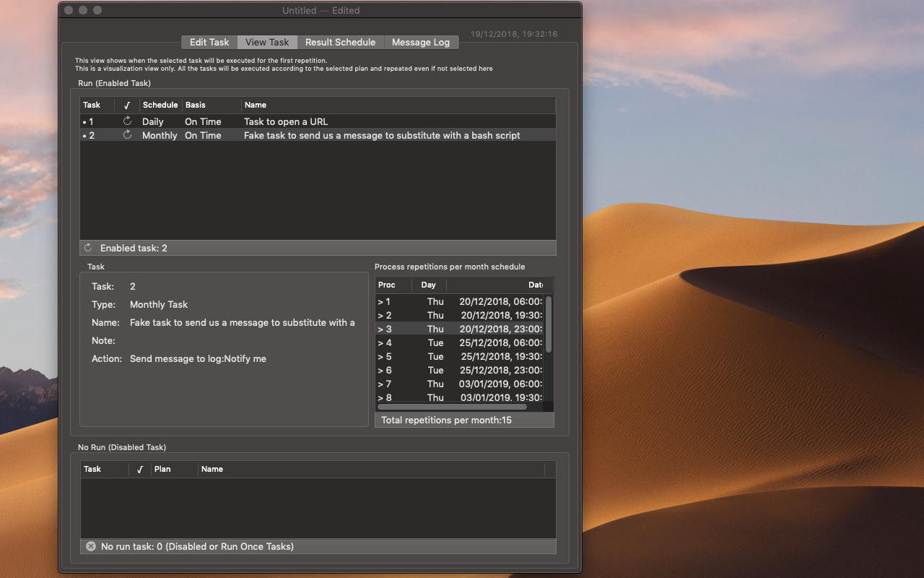Select repetition > 3 Thu 20/12/2018 23:00
The image size is (924, 578).
[x=460, y=329]
